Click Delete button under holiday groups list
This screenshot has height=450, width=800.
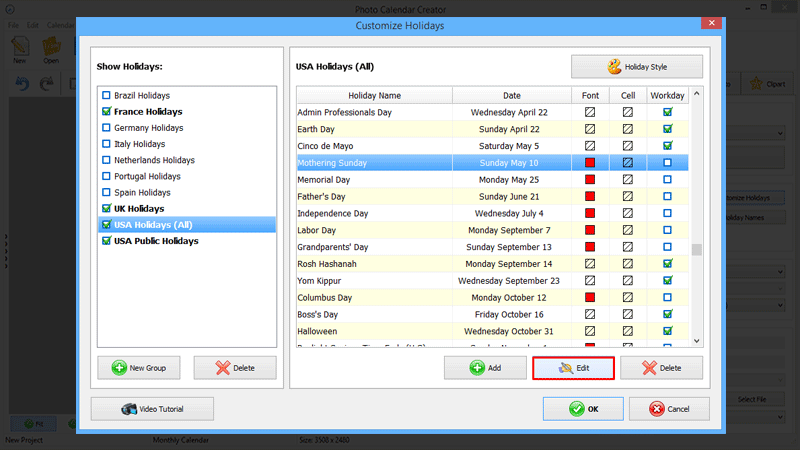(x=235, y=368)
